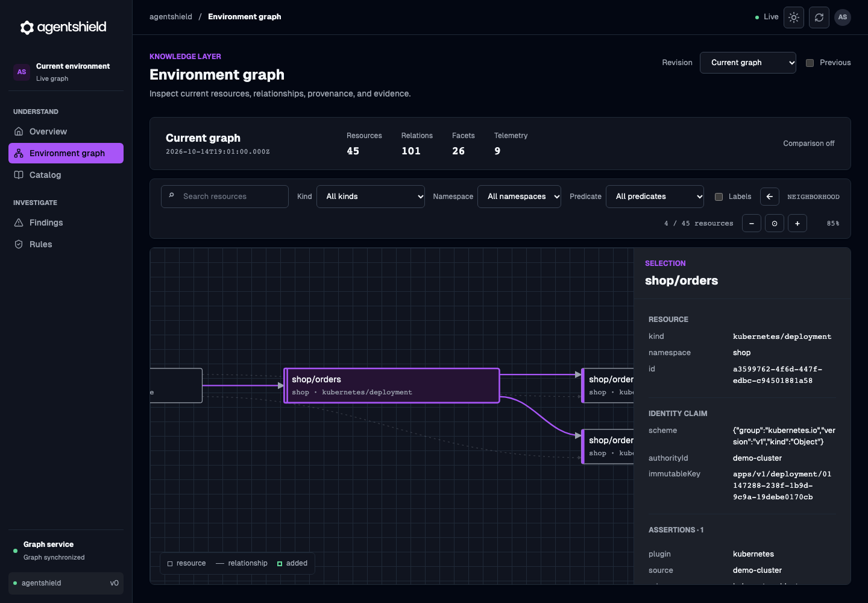868x603 pixels.
Task: Click the Comparison off status text
Action: pyautogui.click(x=809, y=144)
